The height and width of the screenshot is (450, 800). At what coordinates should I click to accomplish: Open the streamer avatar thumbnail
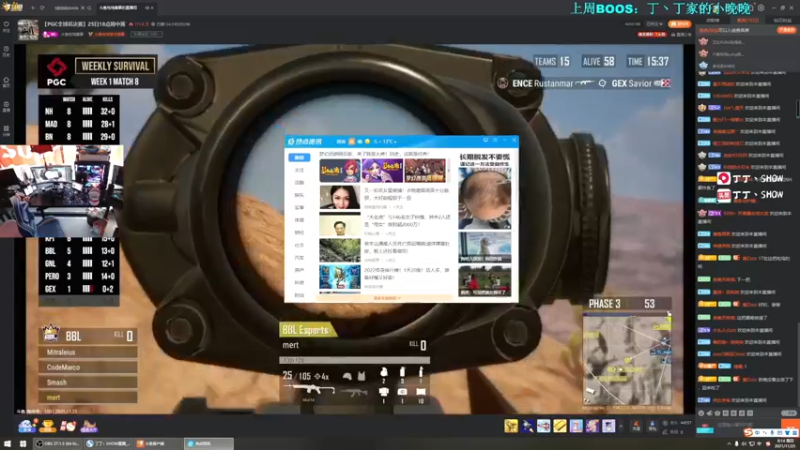pos(28,30)
